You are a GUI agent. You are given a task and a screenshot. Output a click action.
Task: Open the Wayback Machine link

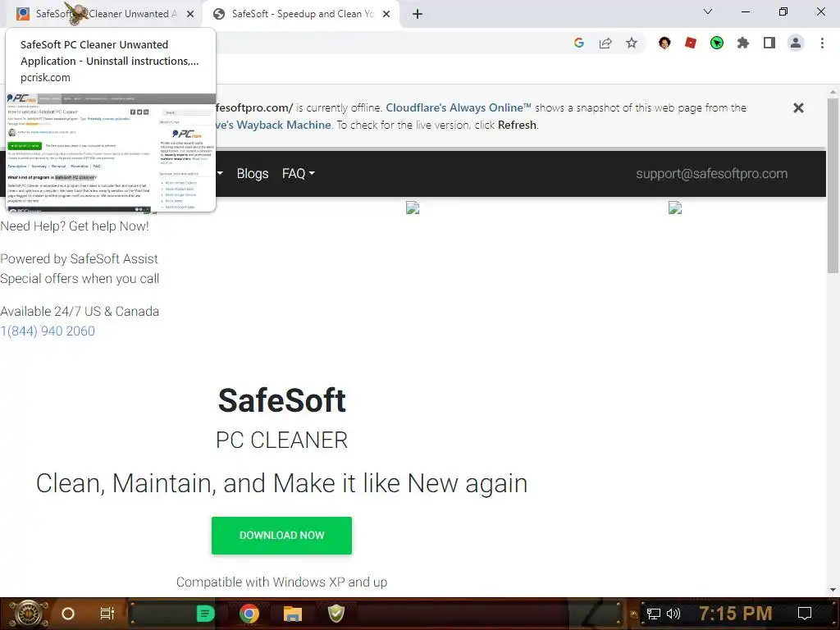click(x=273, y=125)
